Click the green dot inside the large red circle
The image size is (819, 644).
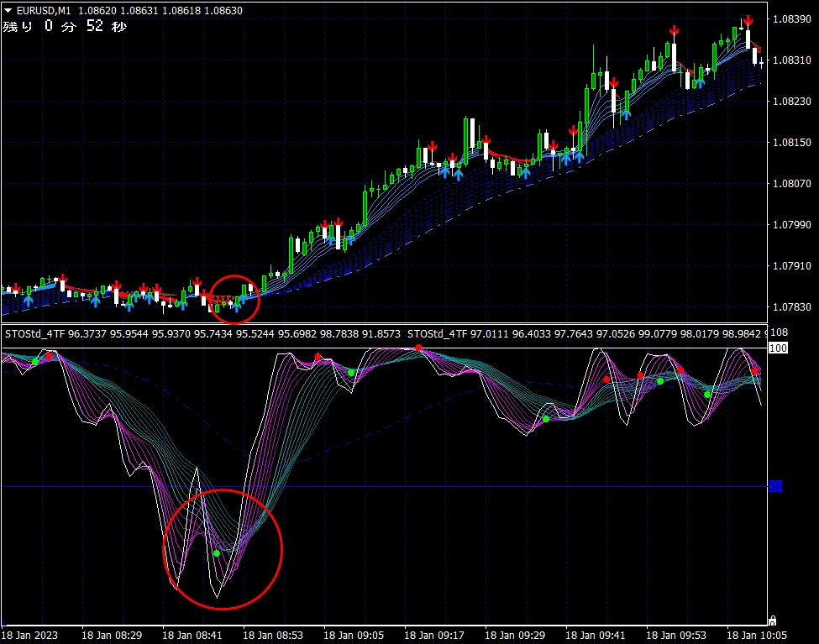click(217, 553)
